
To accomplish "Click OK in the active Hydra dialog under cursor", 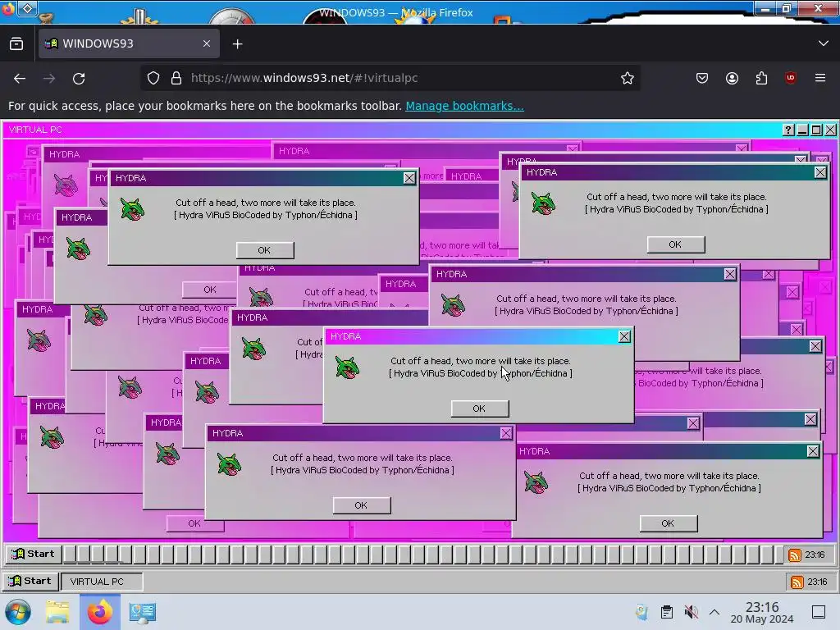I will click(x=479, y=409).
